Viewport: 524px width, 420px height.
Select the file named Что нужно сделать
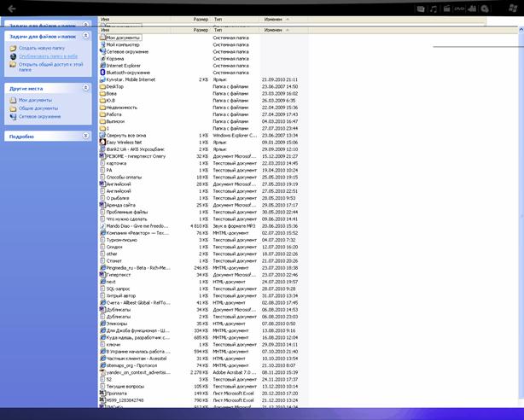pyautogui.click(x=126, y=219)
